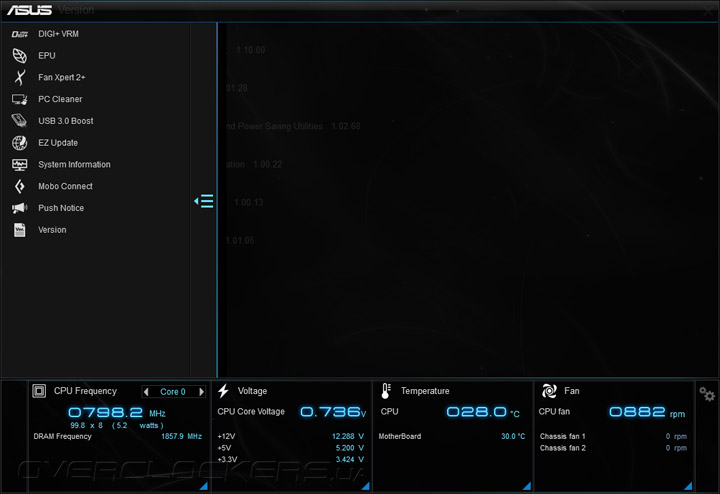
Task: Click the EZ Update globe icon
Action: click(19, 143)
